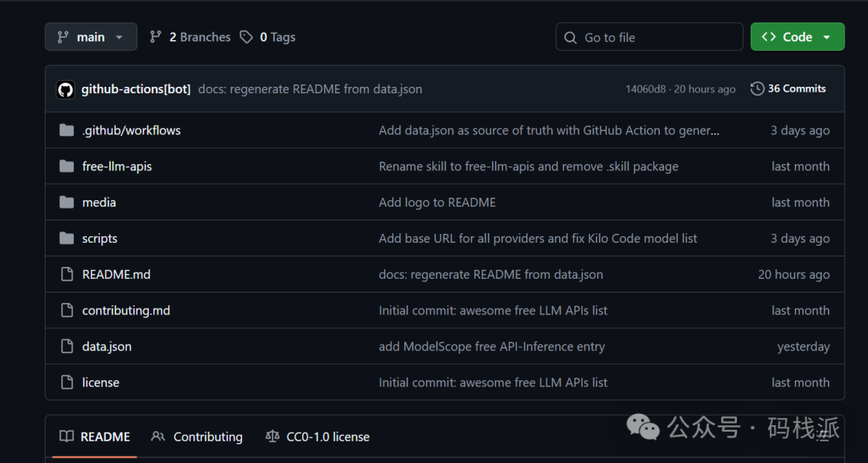Open the 36 Commits history link
This screenshot has width=868, height=463.
(x=796, y=88)
